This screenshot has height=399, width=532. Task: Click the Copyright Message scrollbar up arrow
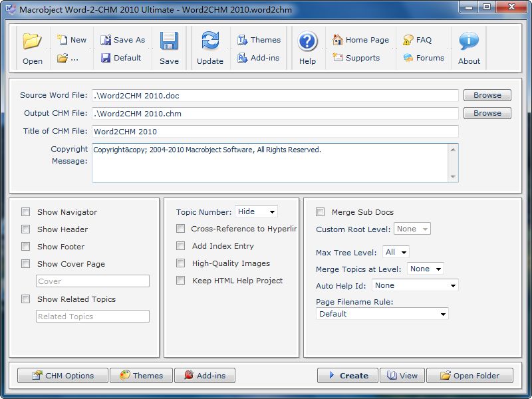453,150
